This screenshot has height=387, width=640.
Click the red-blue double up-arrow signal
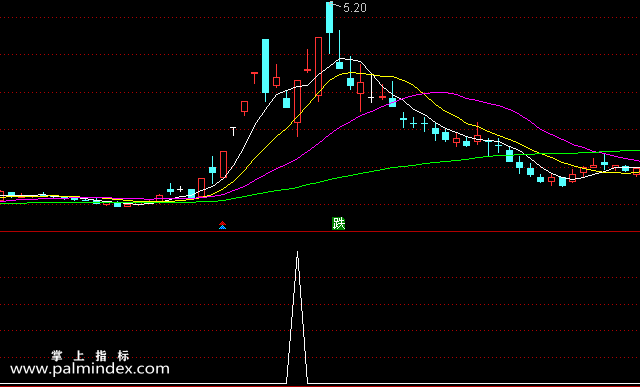click(x=222, y=225)
